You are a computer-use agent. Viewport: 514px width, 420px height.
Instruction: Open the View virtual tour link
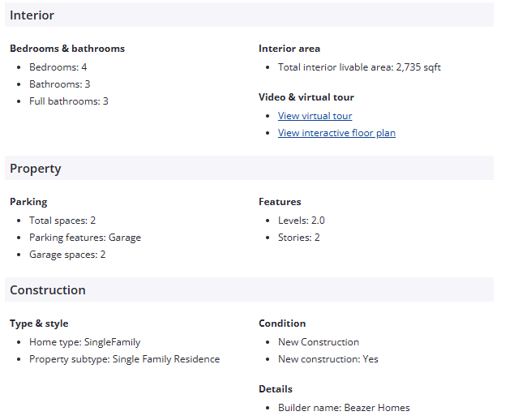(x=315, y=116)
